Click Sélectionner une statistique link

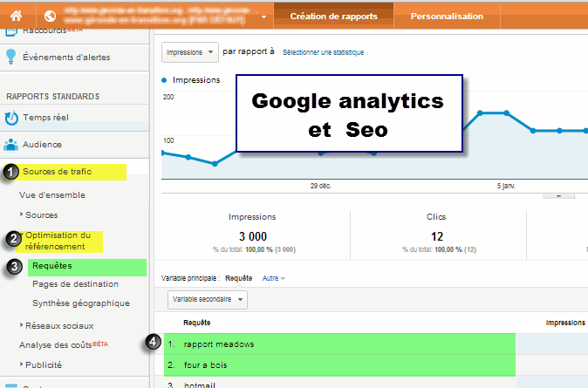323,52
